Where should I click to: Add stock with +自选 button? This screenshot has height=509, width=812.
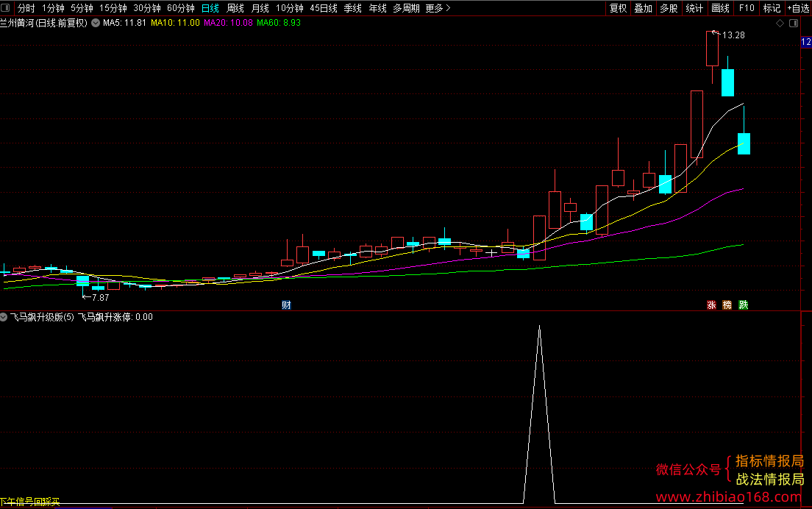(799, 8)
